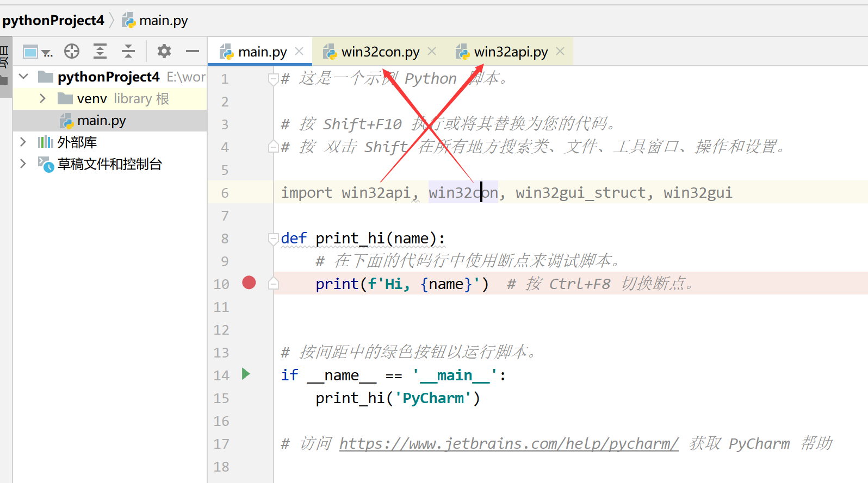Click line number 17 in the gutter
The height and width of the screenshot is (483, 868).
coord(221,444)
